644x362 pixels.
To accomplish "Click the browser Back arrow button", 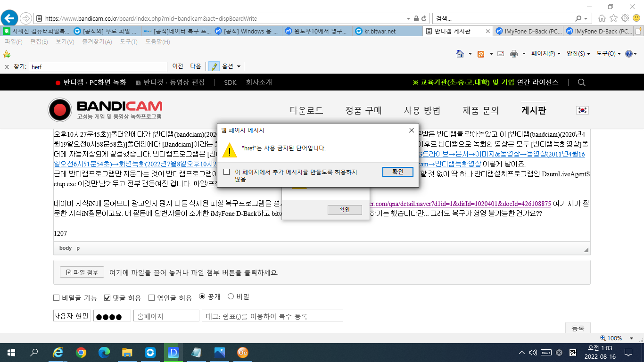I will (9, 18).
